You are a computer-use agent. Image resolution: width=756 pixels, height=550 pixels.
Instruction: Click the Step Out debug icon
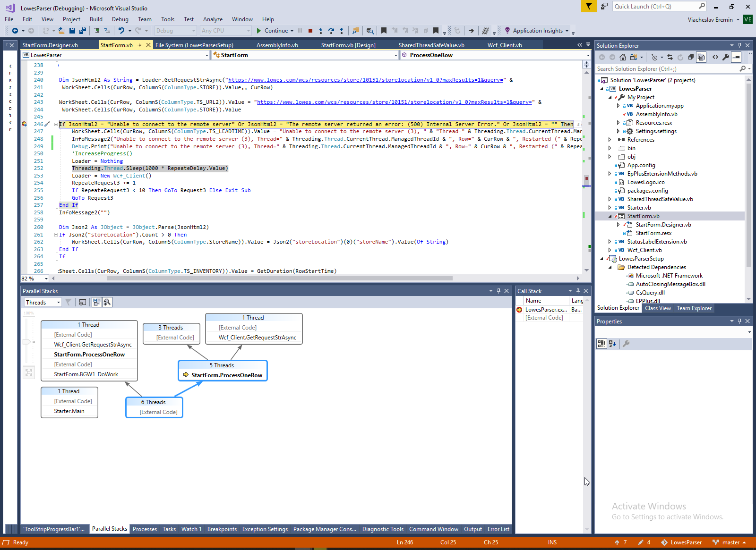pos(342,31)
